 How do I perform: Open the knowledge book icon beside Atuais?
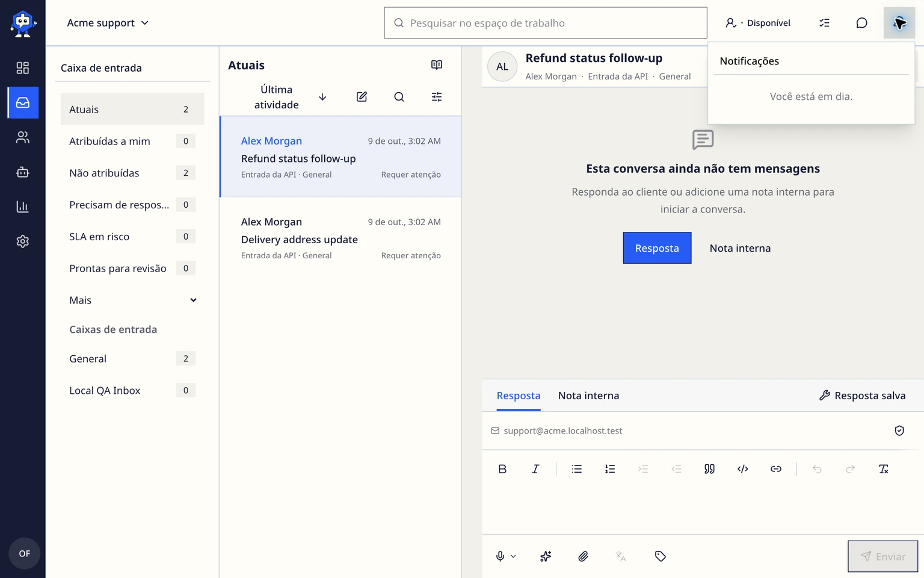click(x=437, y=65)
